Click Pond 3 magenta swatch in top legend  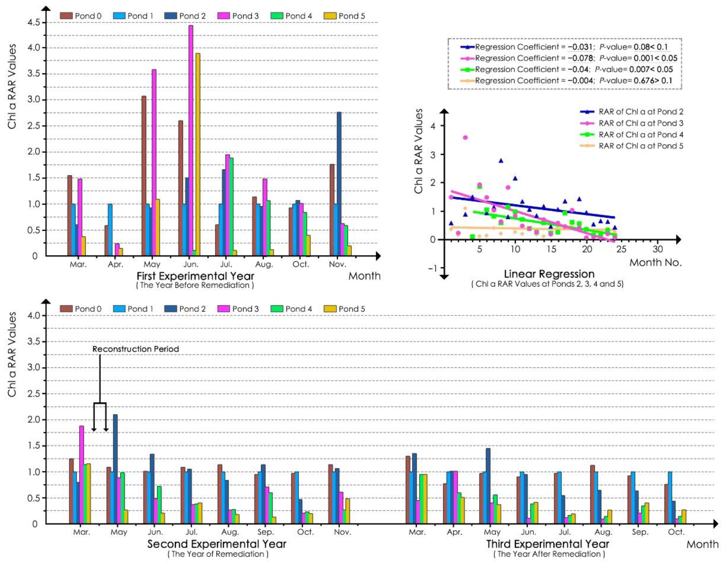point(224,16)
